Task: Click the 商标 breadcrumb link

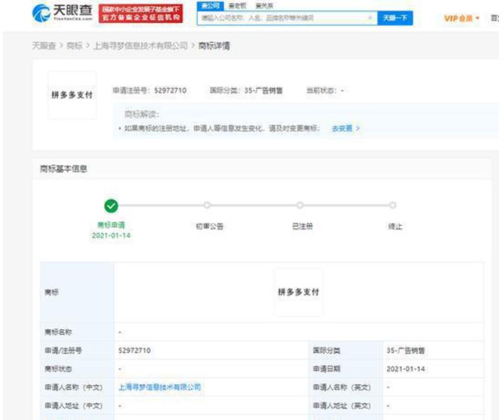Action: (74, 45)
